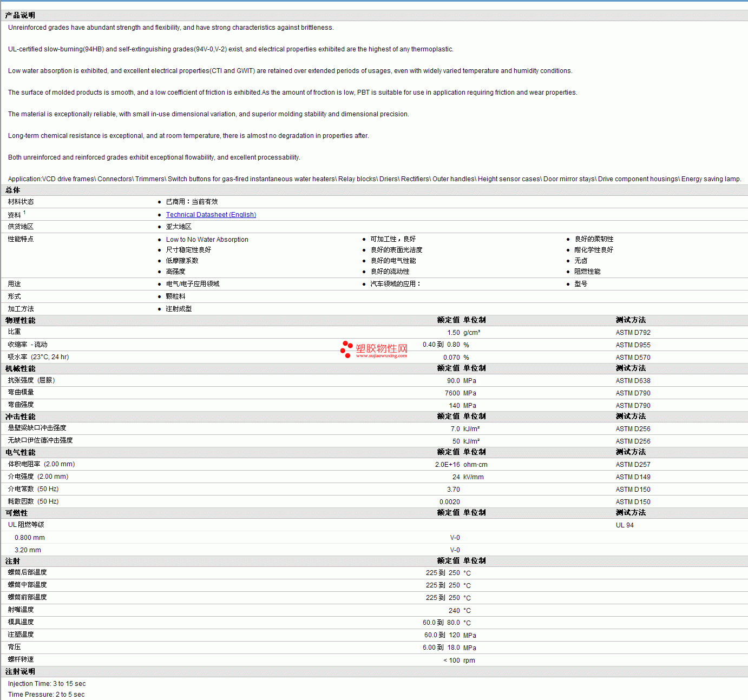The image size is (748, 700).
Task: Click the ASTM D257 test method
Action: point(633,465)
